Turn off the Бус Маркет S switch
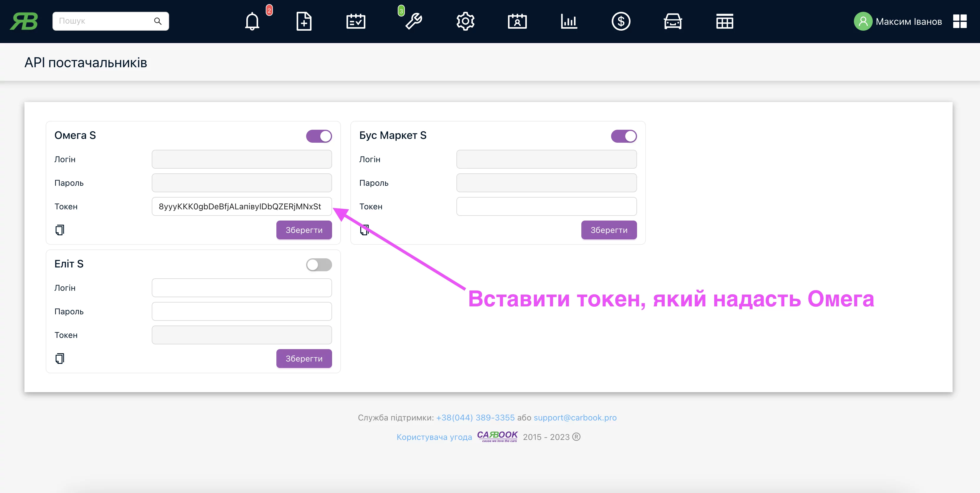Screen dimensions: 980x493 pyautogui.click(x=623, y=136)
